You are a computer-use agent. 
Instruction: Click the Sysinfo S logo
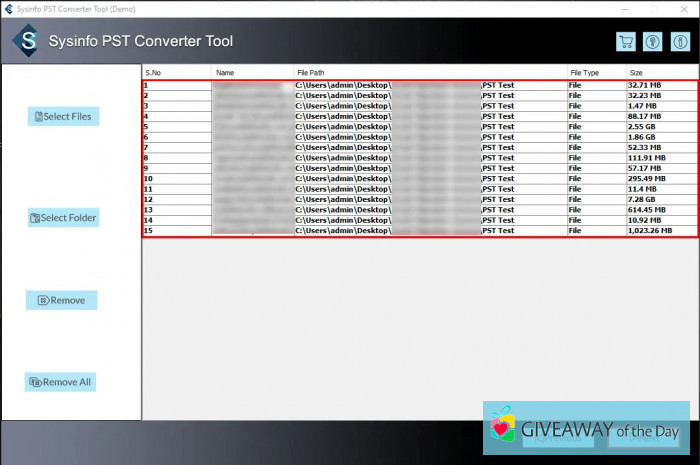point(26,41)
